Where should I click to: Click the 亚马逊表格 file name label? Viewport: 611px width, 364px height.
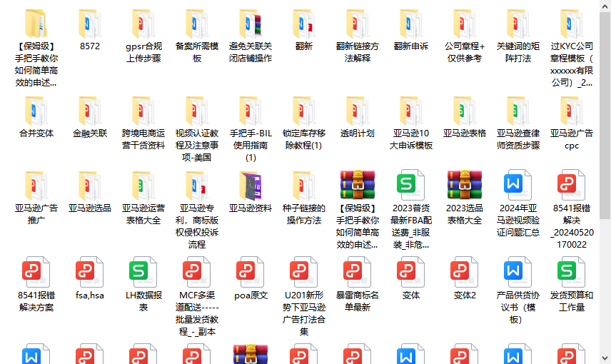(x=465, y=133)
